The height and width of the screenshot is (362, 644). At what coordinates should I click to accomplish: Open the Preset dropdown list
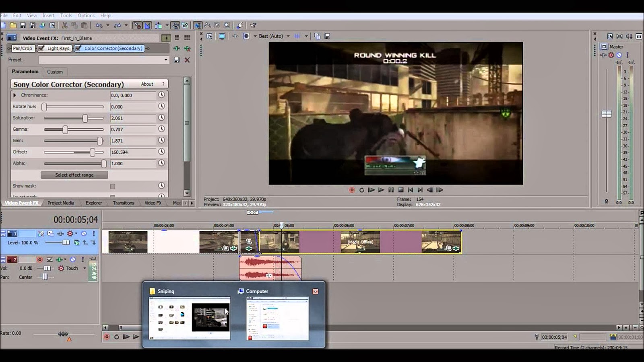pos(165,60)
